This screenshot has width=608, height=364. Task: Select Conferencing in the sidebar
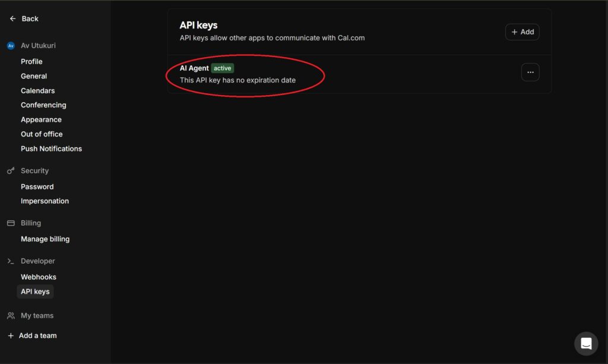tap(43, 105)
